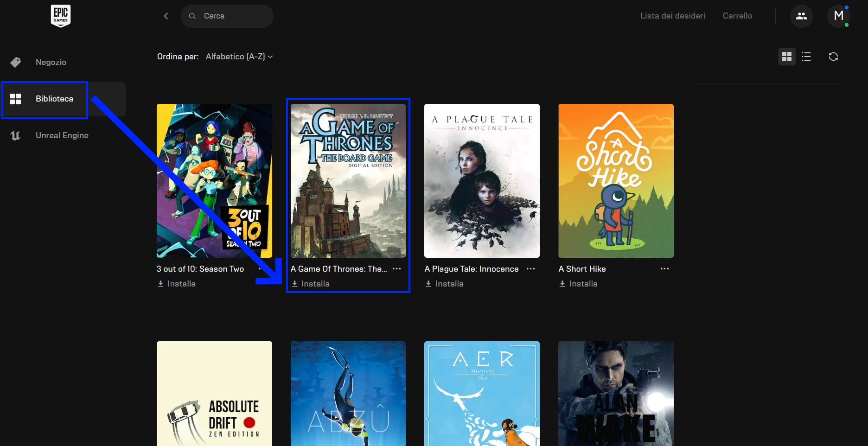Viewport: 868px width, 446px height.
Task: Open the Carrello page
Action: 737,16
